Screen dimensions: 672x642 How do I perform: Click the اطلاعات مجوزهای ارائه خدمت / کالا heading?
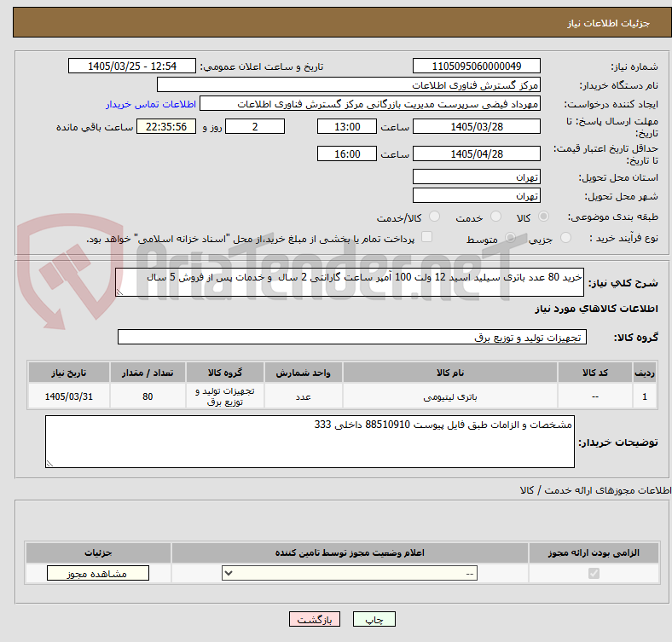click(595, 490)
